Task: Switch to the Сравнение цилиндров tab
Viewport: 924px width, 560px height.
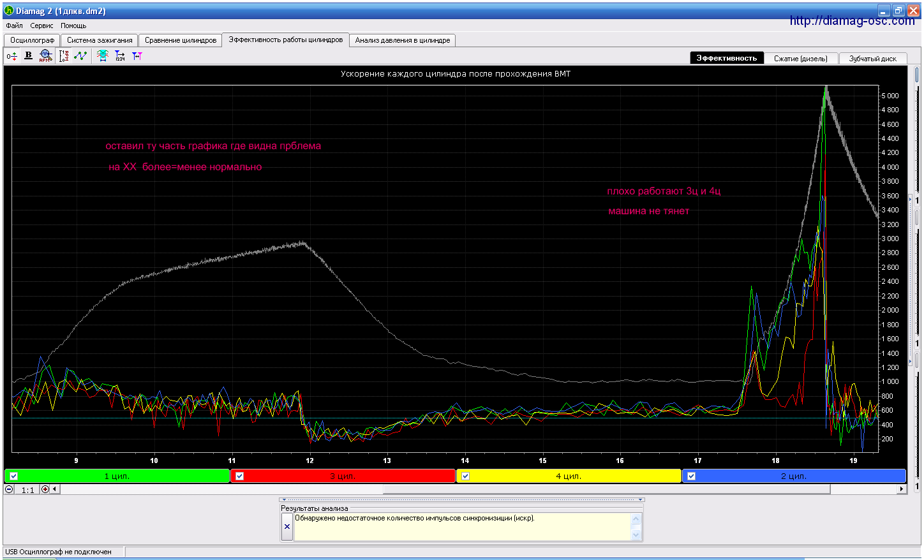Action: coord(181,40)
